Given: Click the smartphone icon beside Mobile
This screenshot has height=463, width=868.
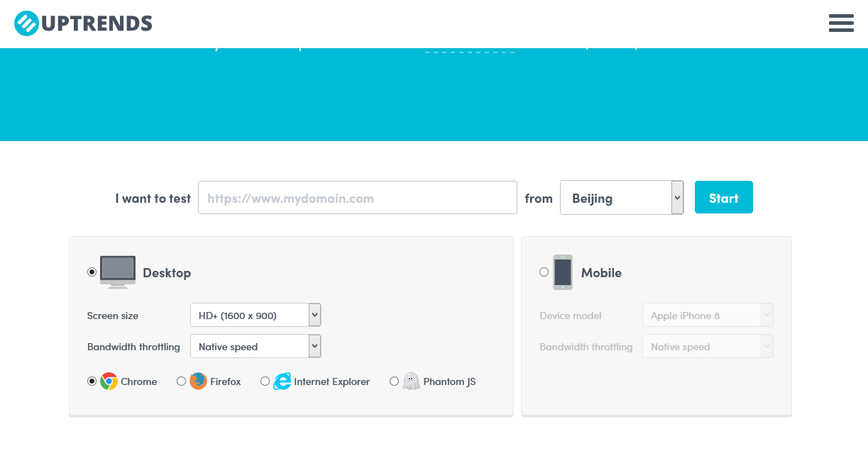Looking at the screenshot, I should tap(562, 272).
